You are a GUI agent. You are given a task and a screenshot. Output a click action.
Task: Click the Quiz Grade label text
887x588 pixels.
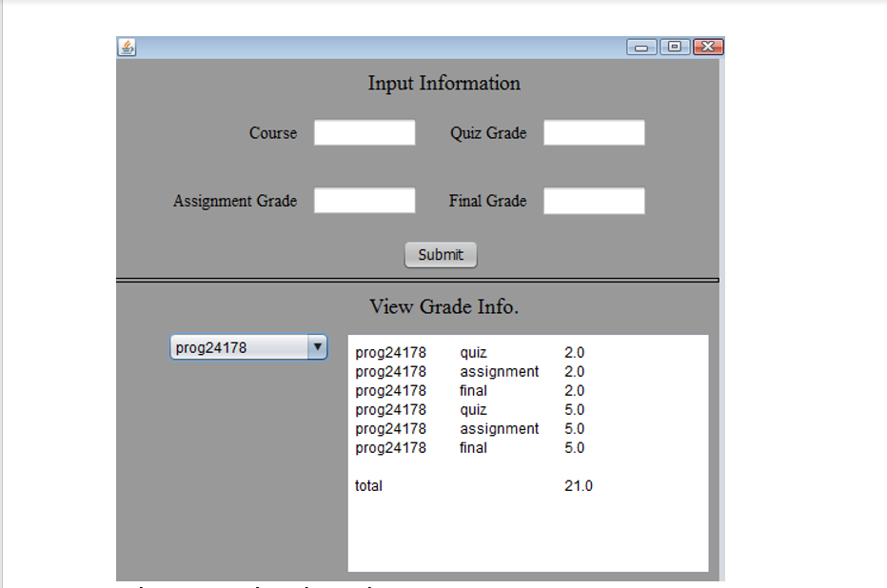click(x=489, y=133)
